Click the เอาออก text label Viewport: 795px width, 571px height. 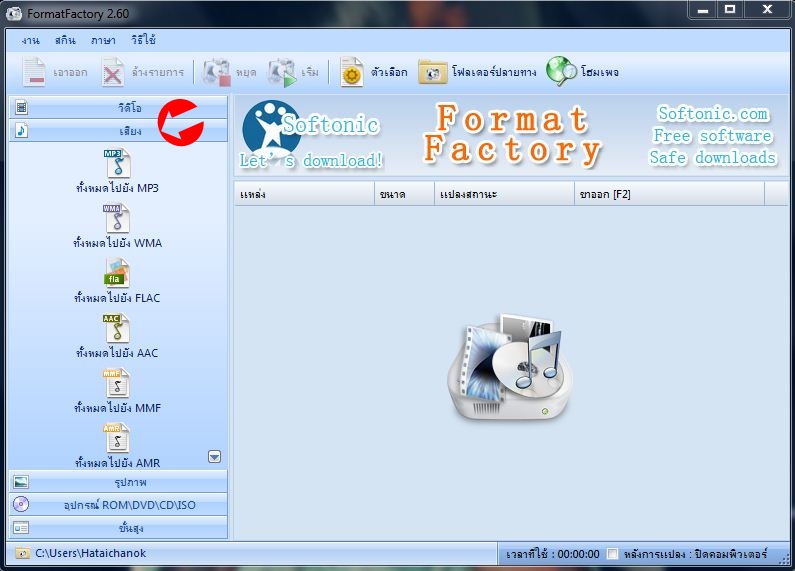tap(70, 73)
